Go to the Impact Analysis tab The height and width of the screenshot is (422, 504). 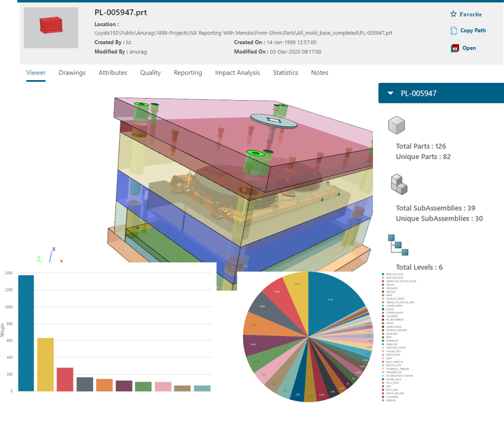coord(237,72)
